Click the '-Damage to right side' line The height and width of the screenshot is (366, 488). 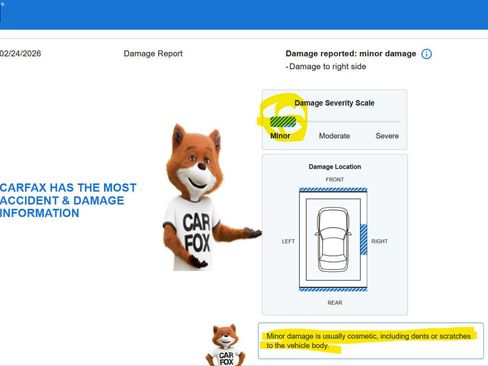click(x=326, y=67)
